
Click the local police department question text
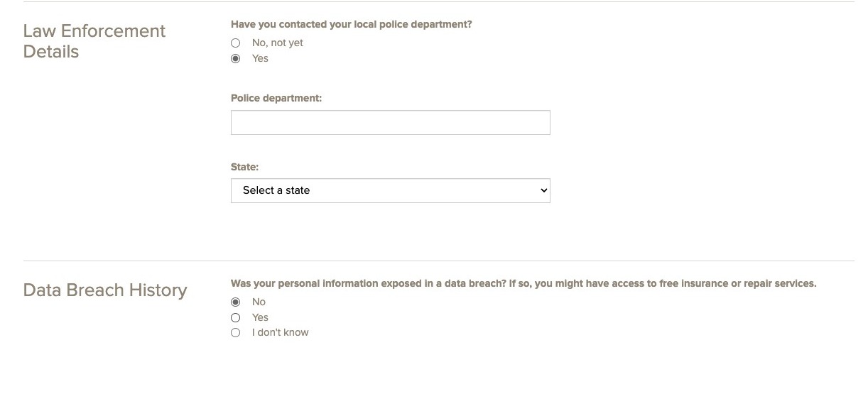pyautogui.click(x=351, y=25)
